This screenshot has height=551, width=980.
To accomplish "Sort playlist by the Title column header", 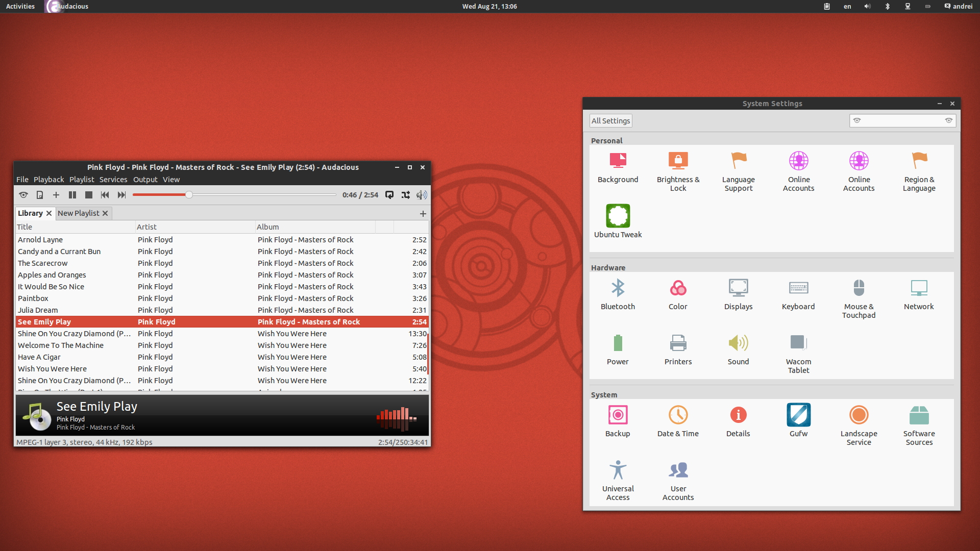I will click(75, 227).
